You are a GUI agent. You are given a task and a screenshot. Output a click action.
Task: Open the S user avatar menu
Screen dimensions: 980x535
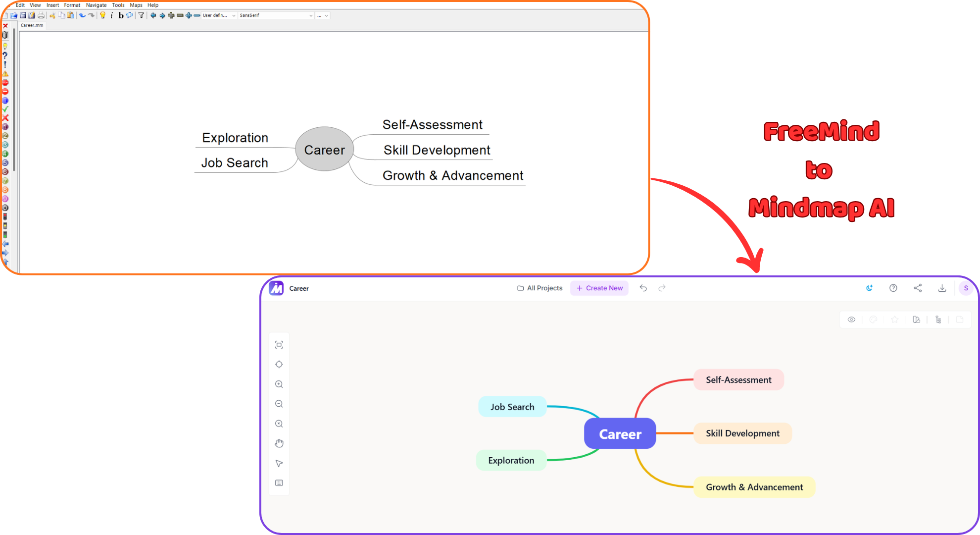click(966, 288)
